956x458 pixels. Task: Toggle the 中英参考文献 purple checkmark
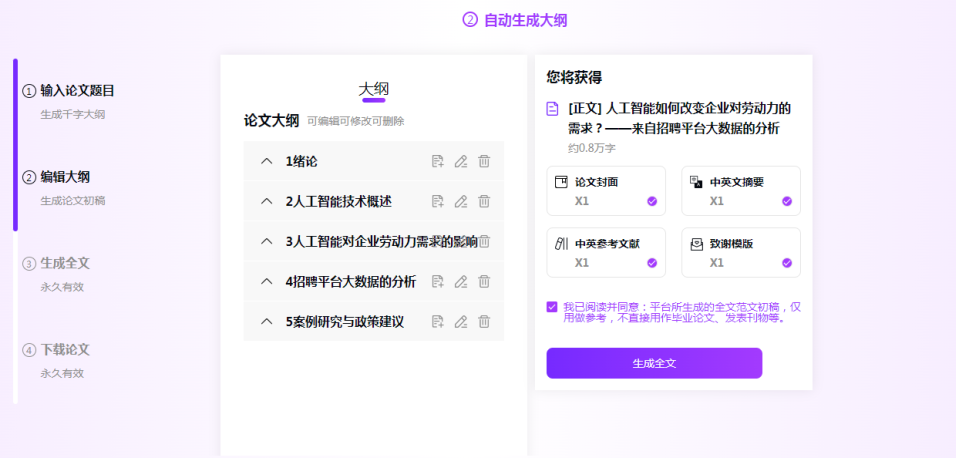(x=652, y=263)
